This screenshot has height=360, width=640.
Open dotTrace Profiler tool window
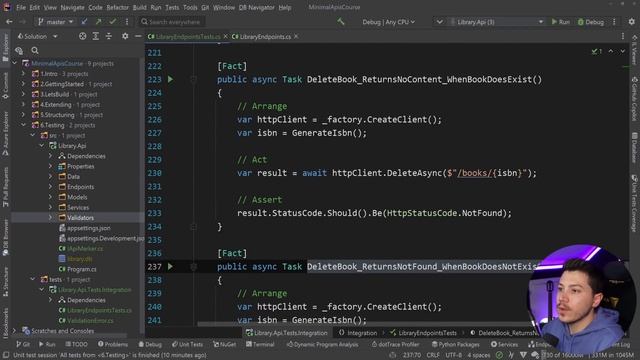(x=395, y=344)
